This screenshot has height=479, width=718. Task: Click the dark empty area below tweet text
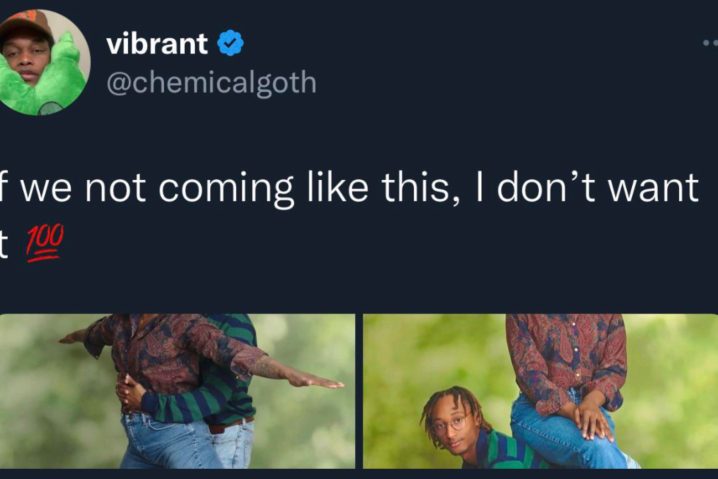pyautogui.click(x=366, y=286)
